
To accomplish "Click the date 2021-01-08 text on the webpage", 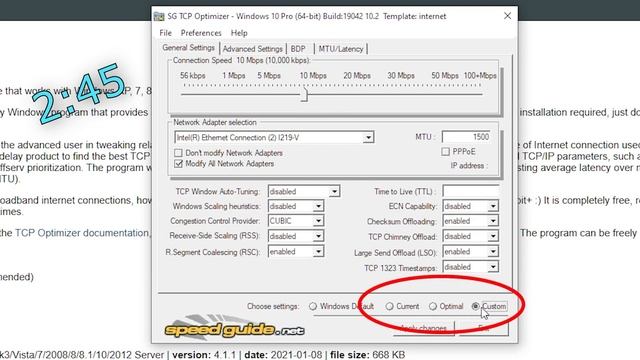I will 283,355.
